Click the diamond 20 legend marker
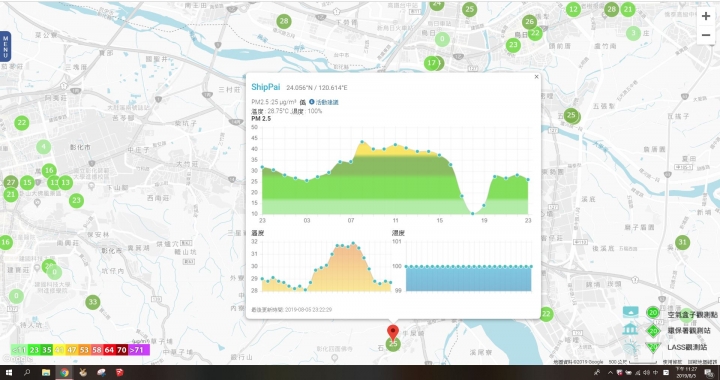The height and width of the screenshot is (380, 720). [652, 330]
